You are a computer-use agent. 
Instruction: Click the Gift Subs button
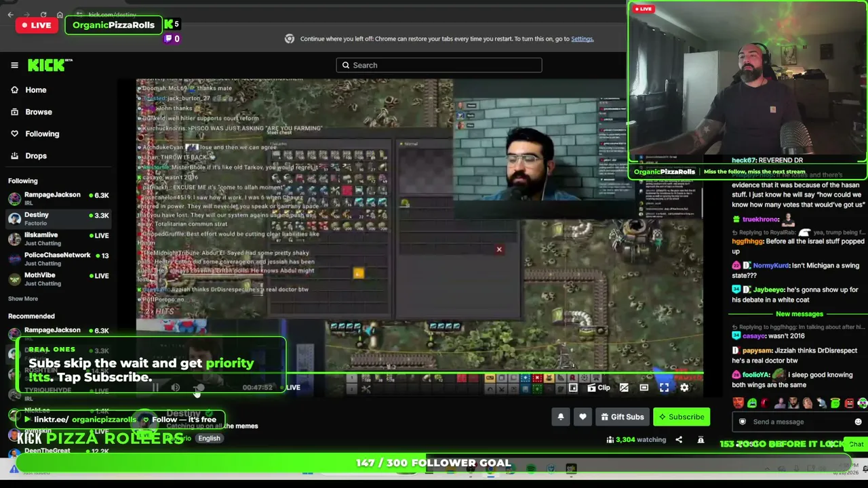[623, 417]
